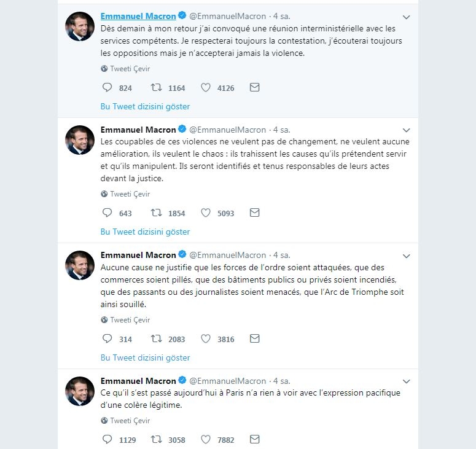Open the underlined Emmanuel Macron name link in the first tweet
This screenshot has width=476, height=449.
coord(138,17)
